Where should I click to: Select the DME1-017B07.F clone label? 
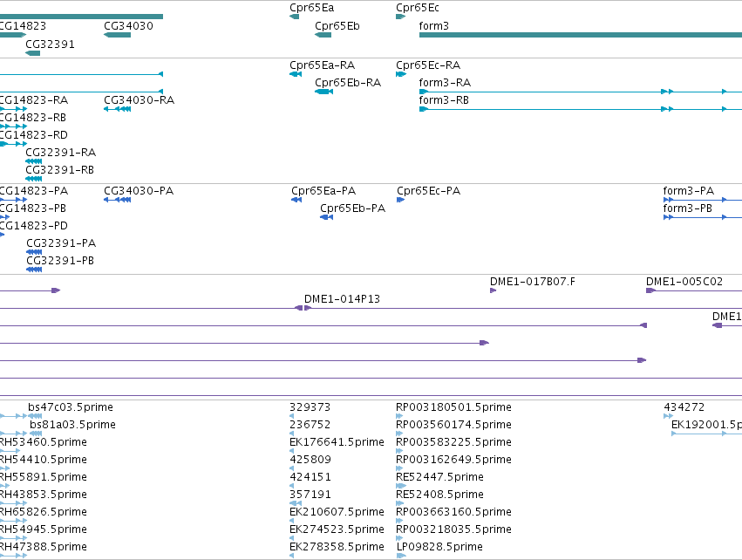tap(533, 282)
